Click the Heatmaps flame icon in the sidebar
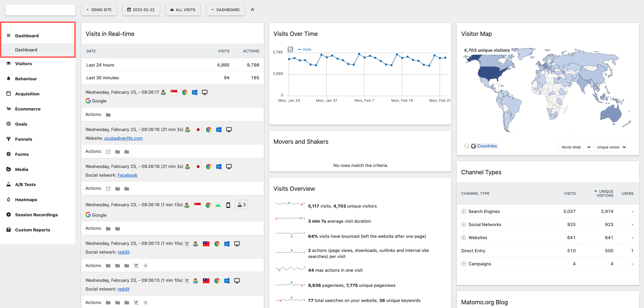Screen dimensions: 644x308 (9, 200)
